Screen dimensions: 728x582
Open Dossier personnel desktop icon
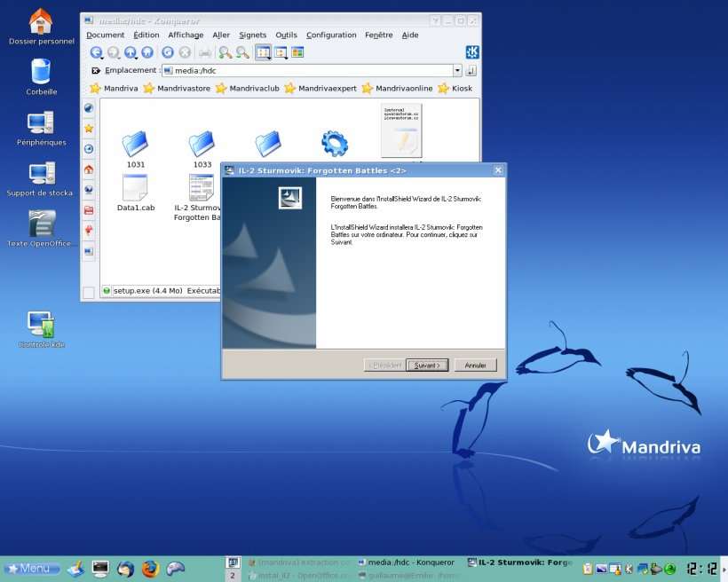pyautogui.click(x=41, y=27)
